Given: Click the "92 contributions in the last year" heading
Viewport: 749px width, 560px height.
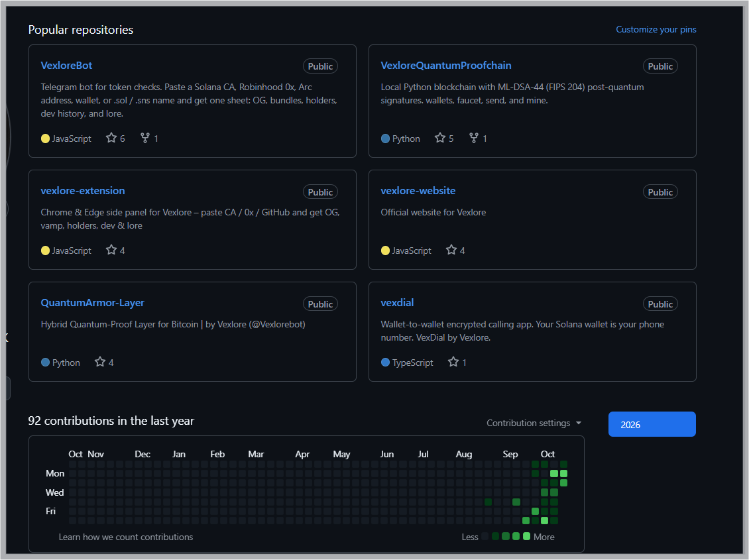Looking at the screenshot, I should point(111,421).
